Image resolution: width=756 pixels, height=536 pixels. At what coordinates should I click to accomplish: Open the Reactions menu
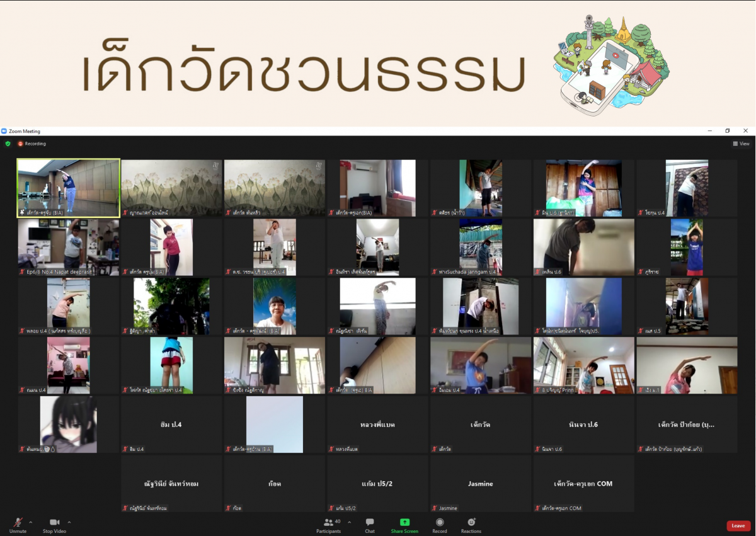click(471, 522)
